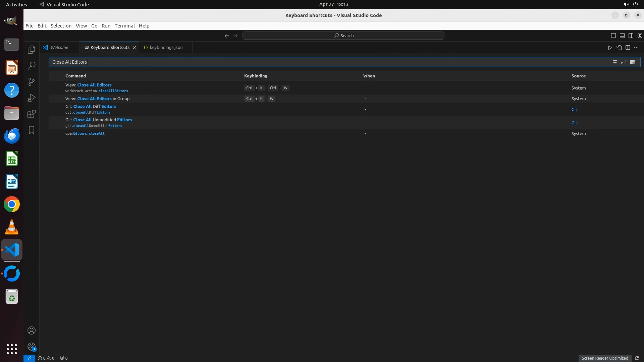The width and height of the screenshot is (644, 362).
Task: Open the Terminal menu
Action: pos(124,26)
